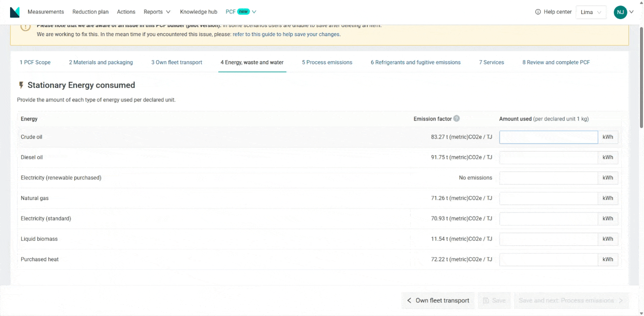
Task: Click the 91.75 t (metric)CO2e / TJ value
Action: (461, 157)
